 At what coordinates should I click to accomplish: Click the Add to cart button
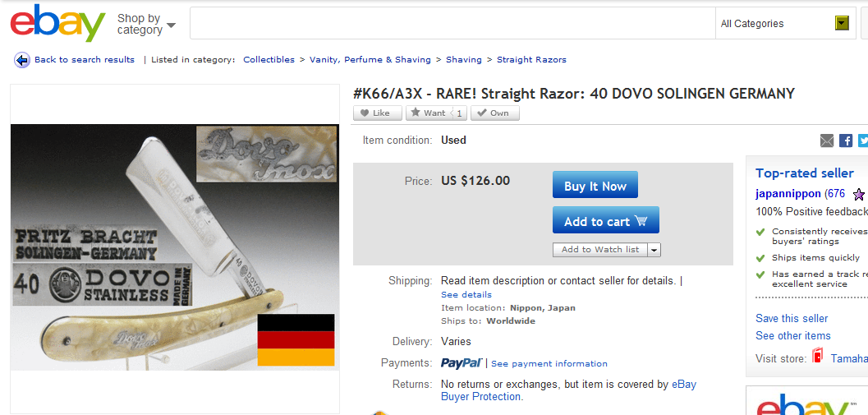tap(605, 220)
